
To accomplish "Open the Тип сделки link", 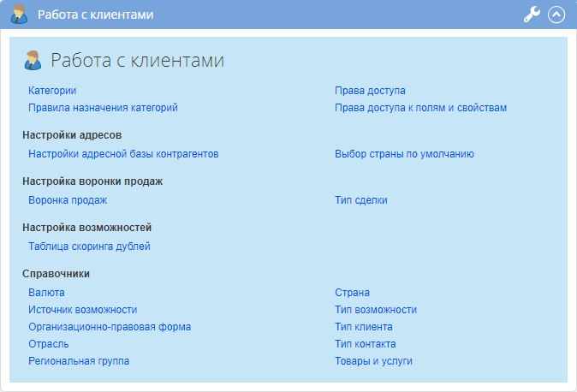I will (x=360, y=200).
